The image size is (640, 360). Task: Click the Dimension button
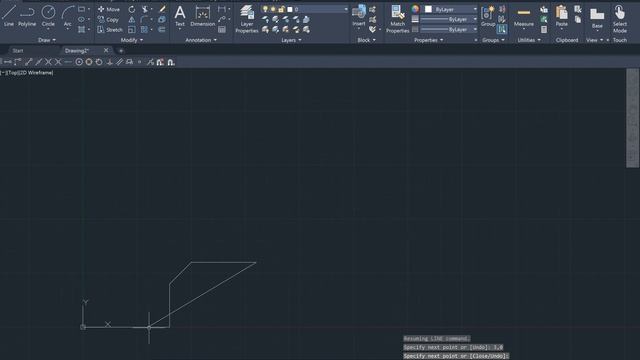[x=202, y=16]
